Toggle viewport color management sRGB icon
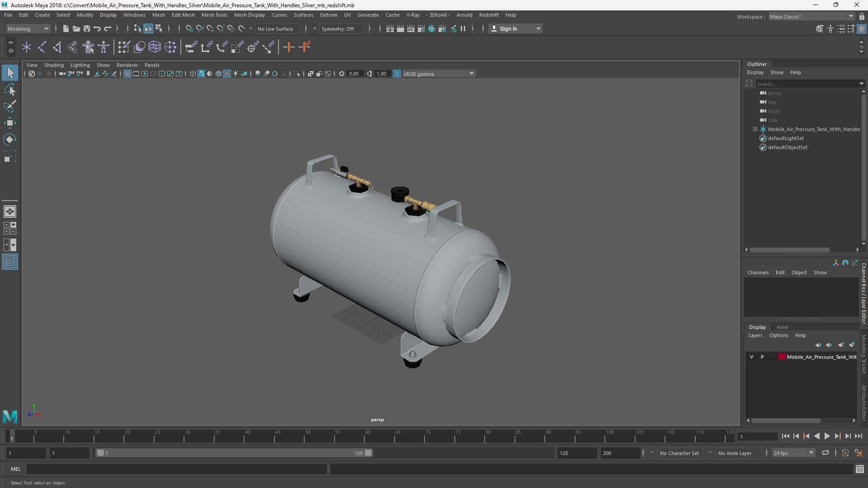This screenshot has height=488, width=868. [396, 74]
